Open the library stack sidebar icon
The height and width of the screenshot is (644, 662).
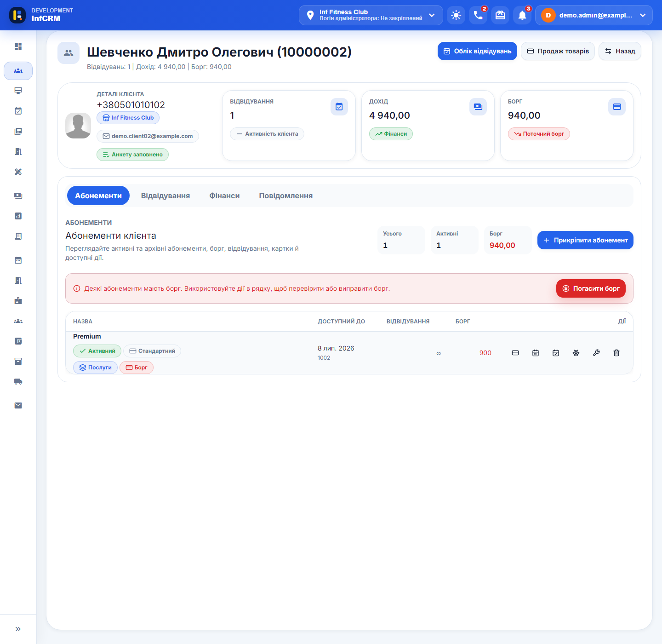(x=18, y=131)
